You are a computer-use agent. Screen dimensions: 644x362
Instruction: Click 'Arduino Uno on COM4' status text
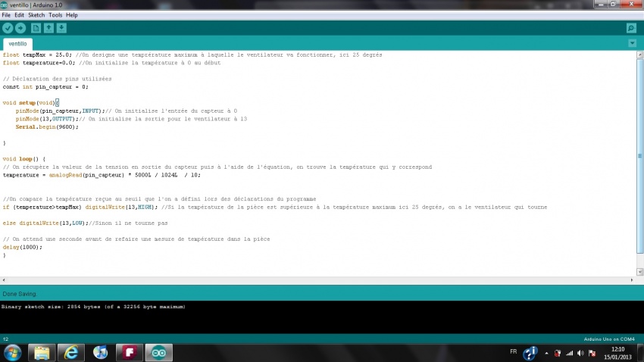[x=609, y=339]
